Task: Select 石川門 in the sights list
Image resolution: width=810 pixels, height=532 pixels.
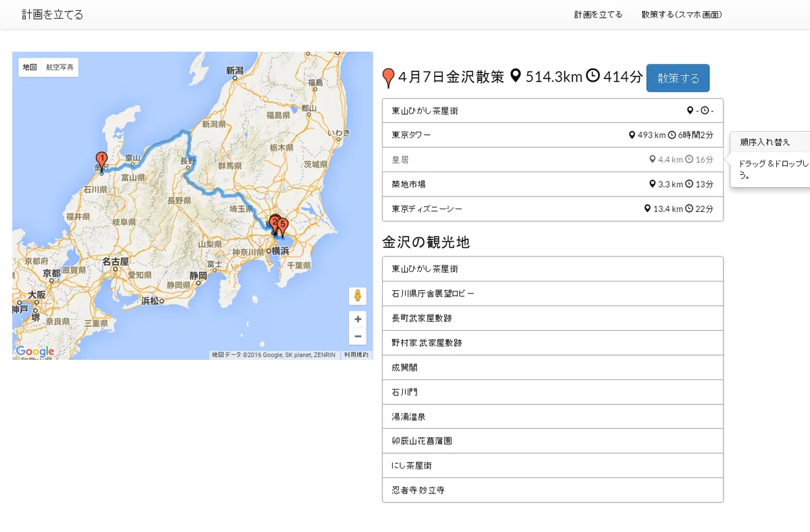Action: pos(553,392)
